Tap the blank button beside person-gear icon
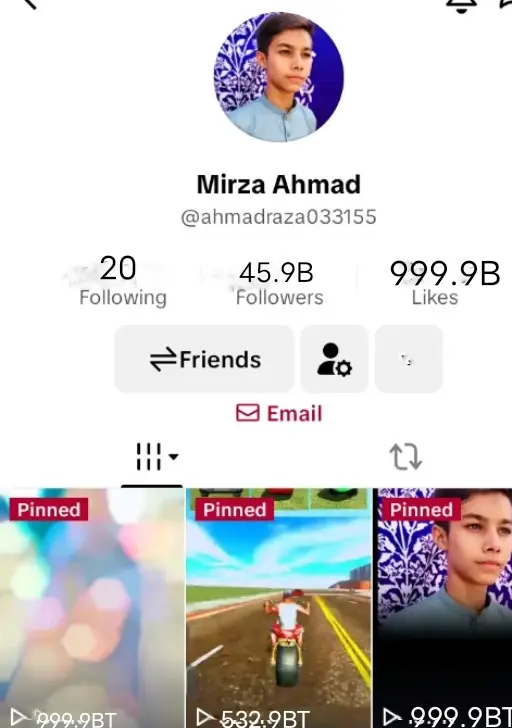The image size is (512, 728). 408,359
